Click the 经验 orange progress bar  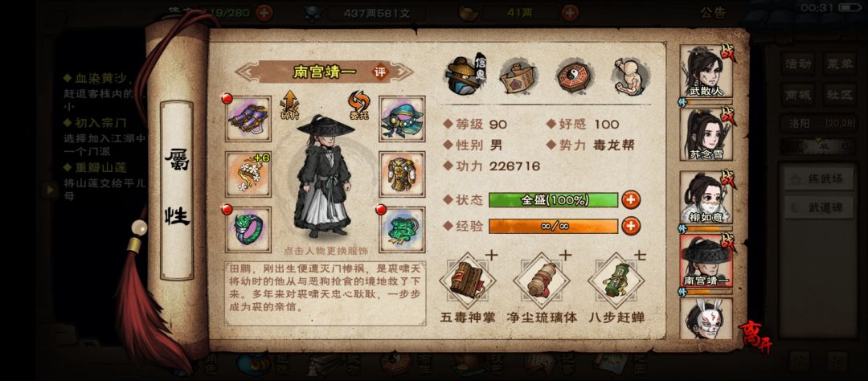click(x=553, y=226)
